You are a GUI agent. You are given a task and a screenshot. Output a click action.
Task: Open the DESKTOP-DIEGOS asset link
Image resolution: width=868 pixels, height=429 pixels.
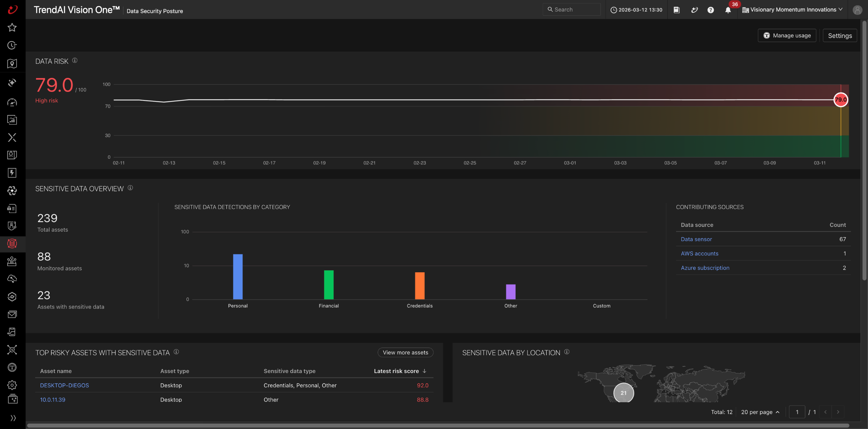64,385
